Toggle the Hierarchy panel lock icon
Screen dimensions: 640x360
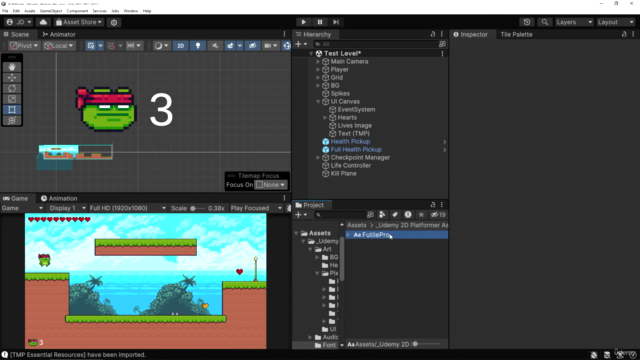(433, 34)
